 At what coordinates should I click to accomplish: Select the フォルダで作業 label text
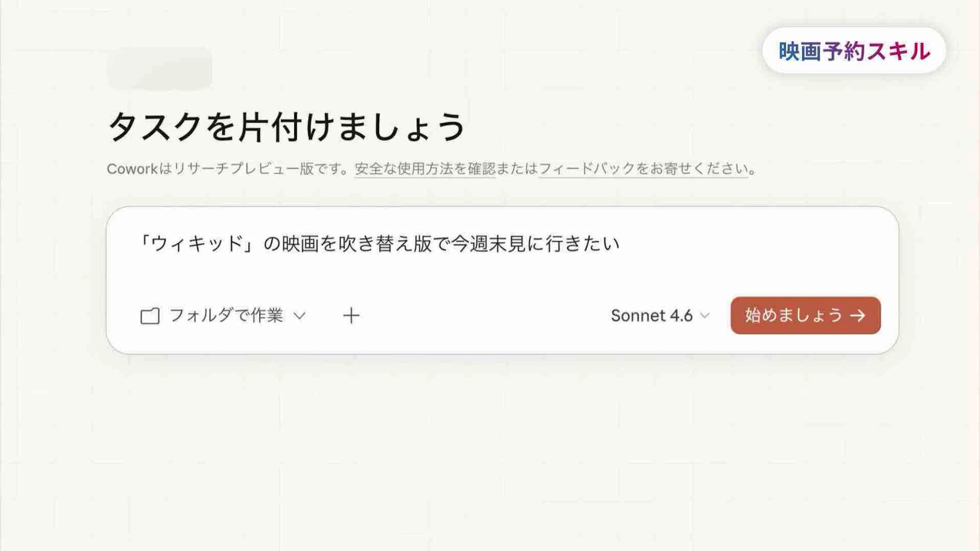(226, 315)
